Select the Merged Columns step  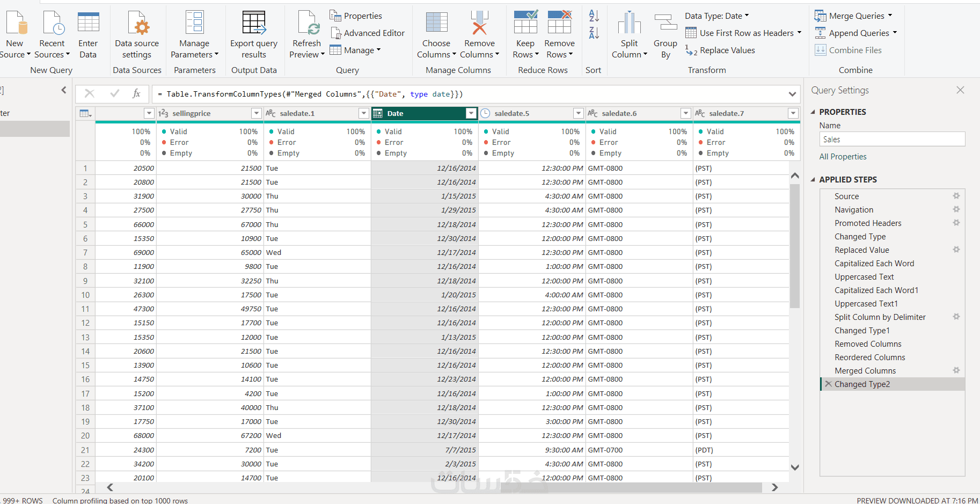coord(865,371)
